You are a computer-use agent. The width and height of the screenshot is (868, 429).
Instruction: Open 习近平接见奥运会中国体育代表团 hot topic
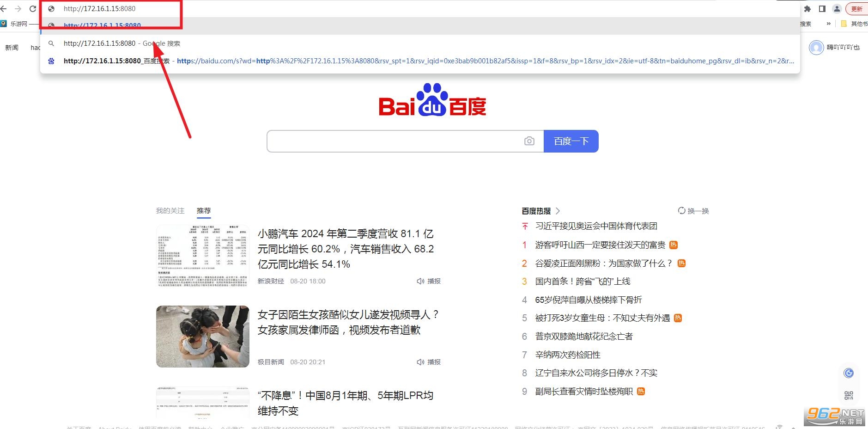(x=596, y=226)
